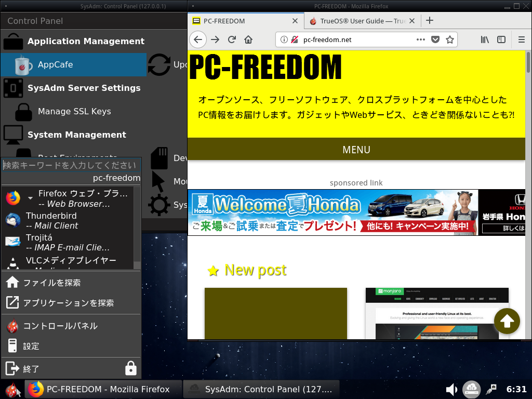Click the volume speaker tray icon
The image size is (532, 399).
tap(451, 389)
